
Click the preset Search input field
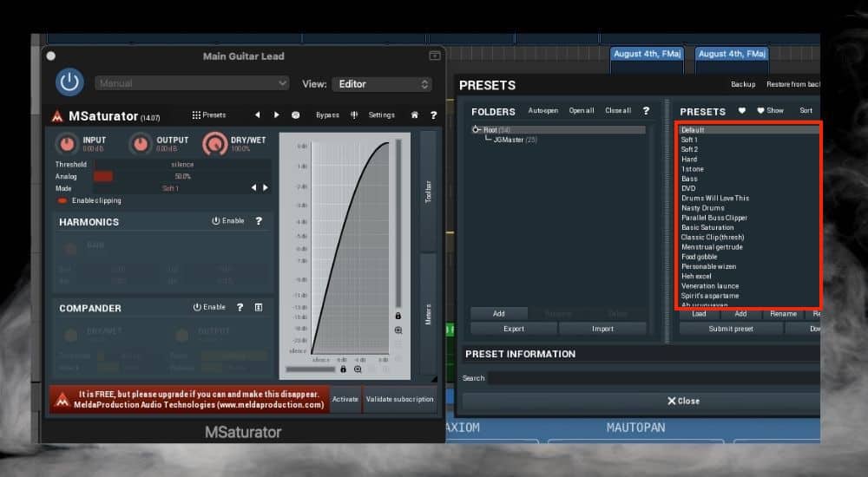pos(654,378)
